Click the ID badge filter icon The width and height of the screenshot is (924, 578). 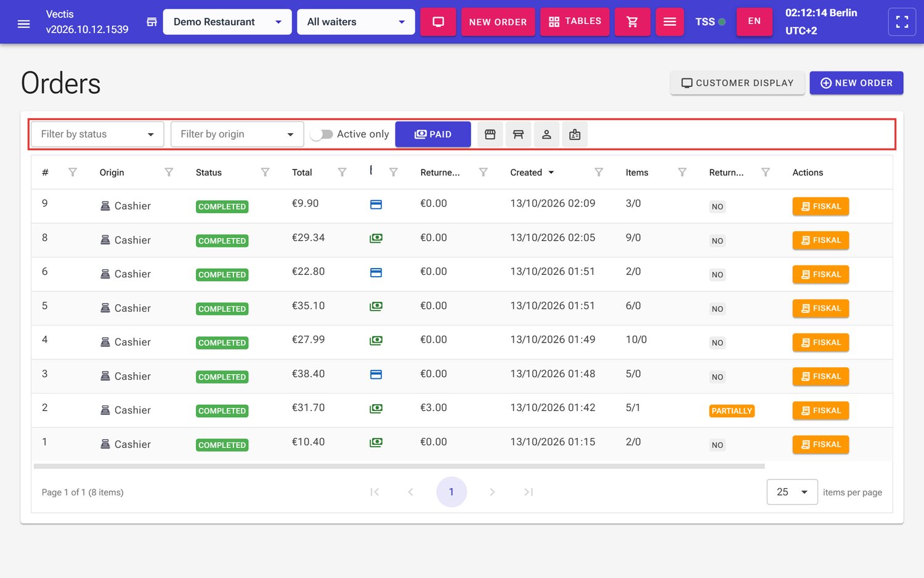[575, 134]
